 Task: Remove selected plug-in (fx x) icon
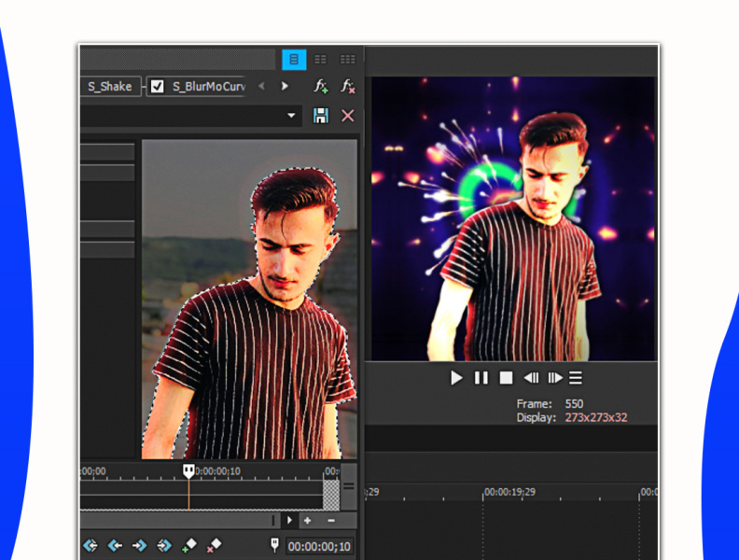348,86
